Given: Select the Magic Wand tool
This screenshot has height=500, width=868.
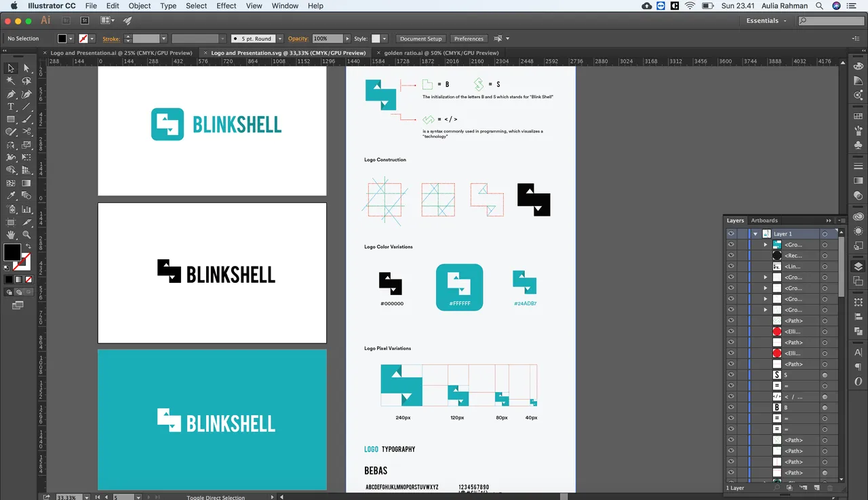Looking at the screenshot, I should tap(11, 81).
